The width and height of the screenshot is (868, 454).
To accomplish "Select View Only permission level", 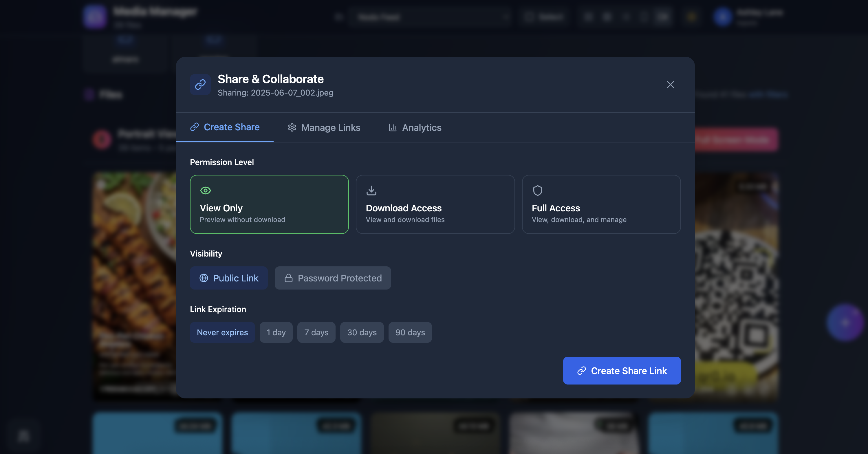I will [x=269, y=204].
